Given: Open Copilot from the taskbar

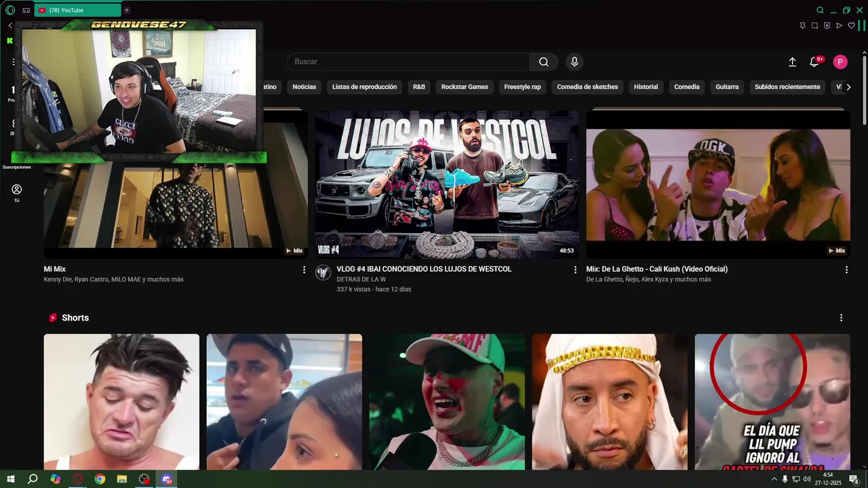Looking at the screenshot, I should click(56, 479).
